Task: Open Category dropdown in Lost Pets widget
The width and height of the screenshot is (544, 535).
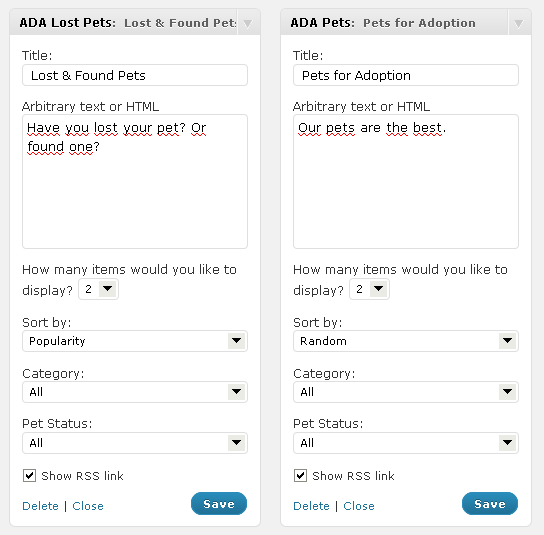Action: [135, 392]
